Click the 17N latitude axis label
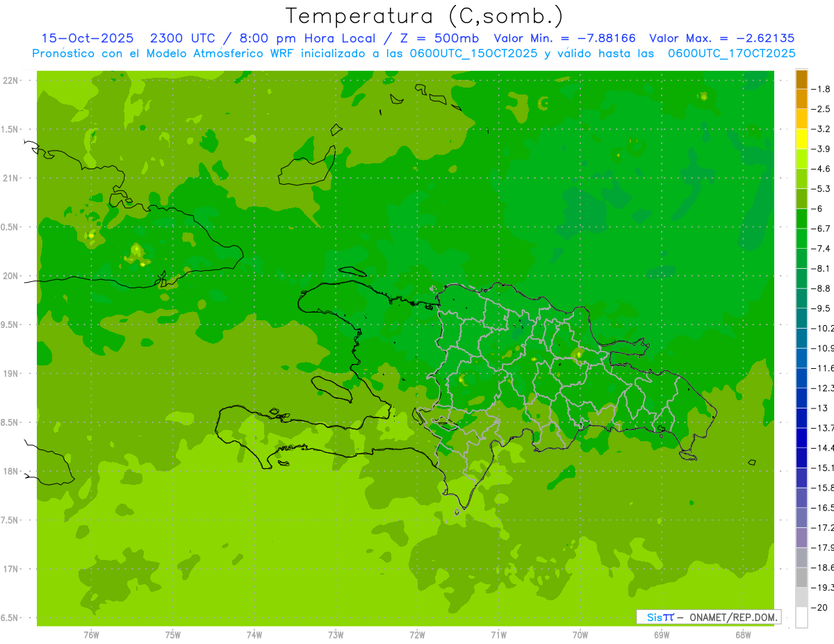Viewport: 834px width, 644px height. coord(10,569)
